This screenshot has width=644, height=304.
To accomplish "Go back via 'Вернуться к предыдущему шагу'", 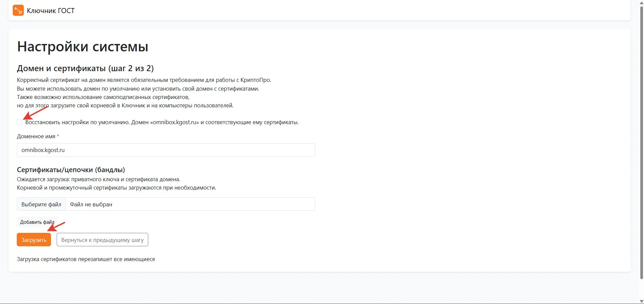I will [102, 240].
